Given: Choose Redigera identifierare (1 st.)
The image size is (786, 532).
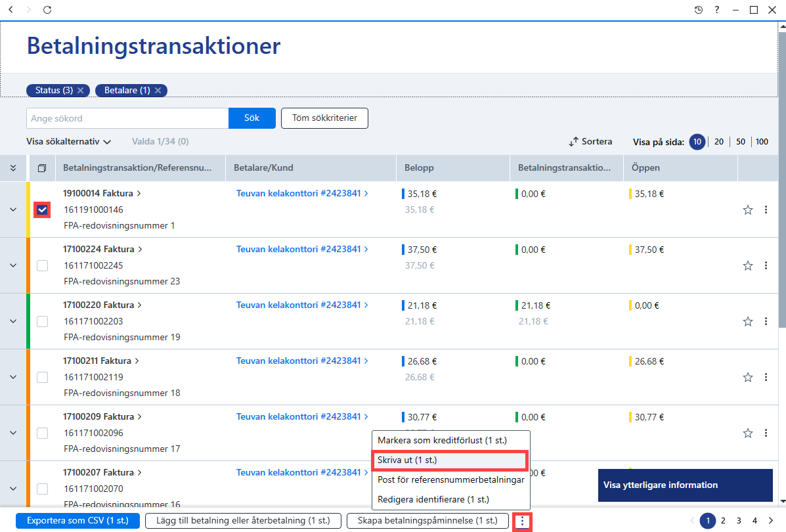Looking at the screenshot, I should [450, 499].
